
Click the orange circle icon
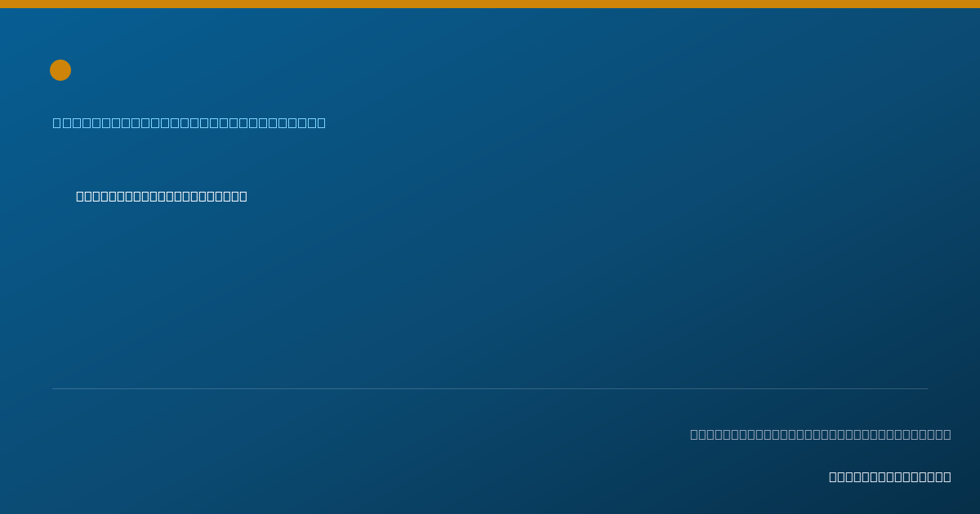(x=60, y=70)
